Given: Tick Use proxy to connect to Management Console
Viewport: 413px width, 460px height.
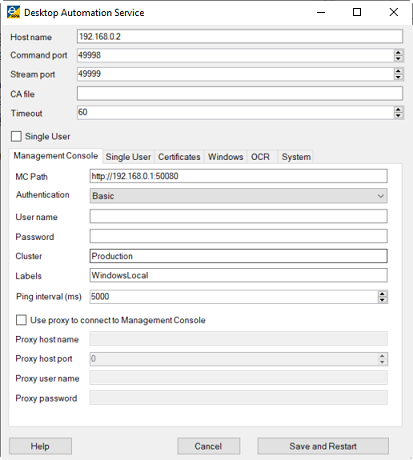Looking at the screenshot, I should (21, 320).
